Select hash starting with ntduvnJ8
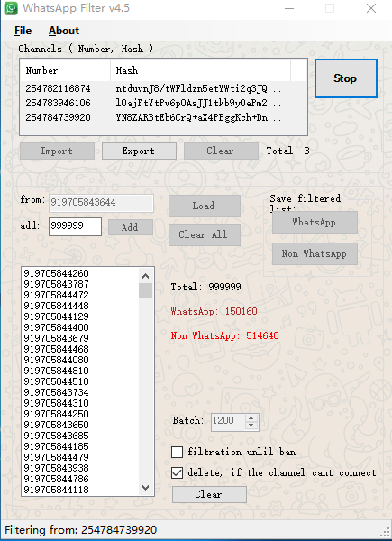Screen dimensions: 392x541 coord(198,88)
